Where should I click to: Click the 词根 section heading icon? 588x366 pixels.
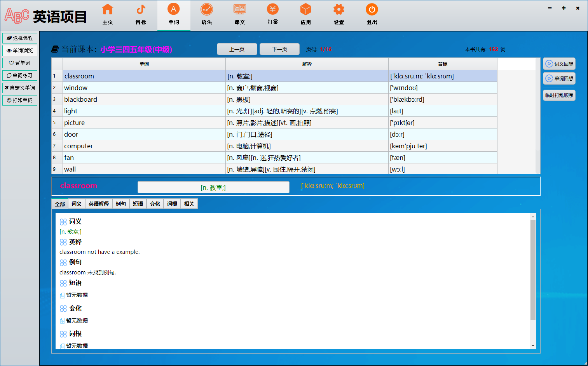point(63,334)
